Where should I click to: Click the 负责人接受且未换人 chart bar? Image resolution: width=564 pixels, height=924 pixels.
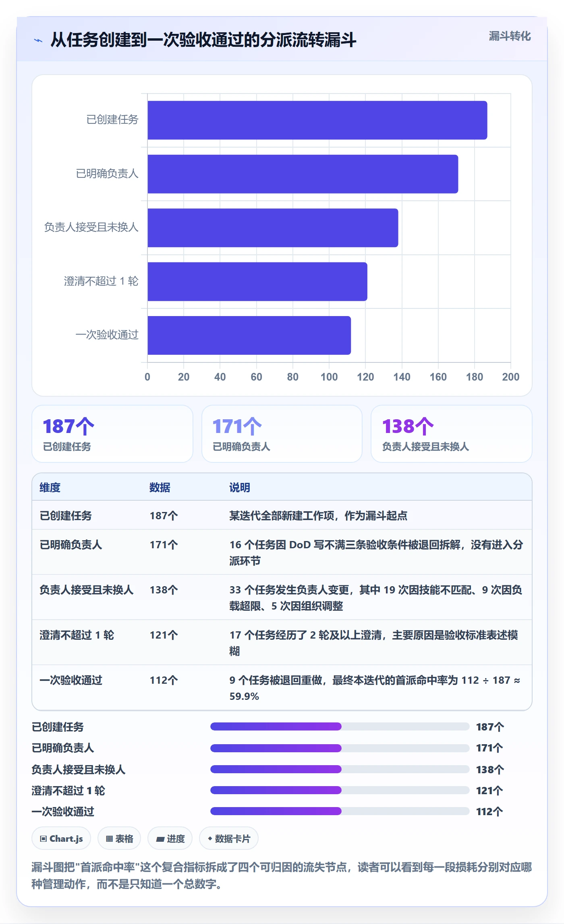273,228
